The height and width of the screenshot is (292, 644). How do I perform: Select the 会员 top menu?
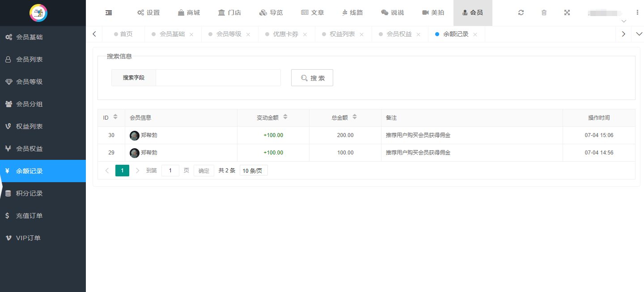473,13
